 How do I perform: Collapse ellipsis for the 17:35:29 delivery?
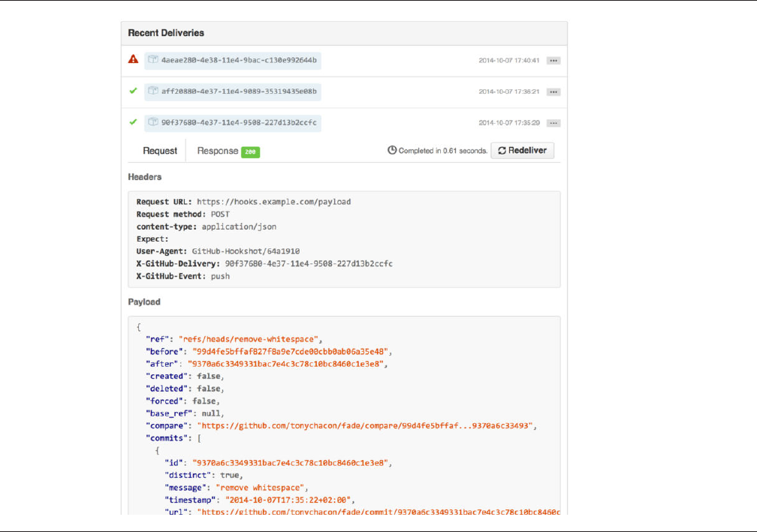point(553,123)
